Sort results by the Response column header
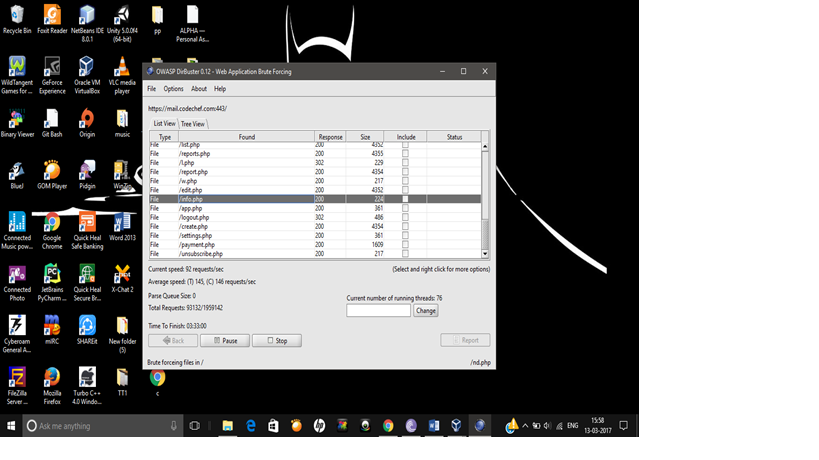819x460 pixels. tap(330, 137)
